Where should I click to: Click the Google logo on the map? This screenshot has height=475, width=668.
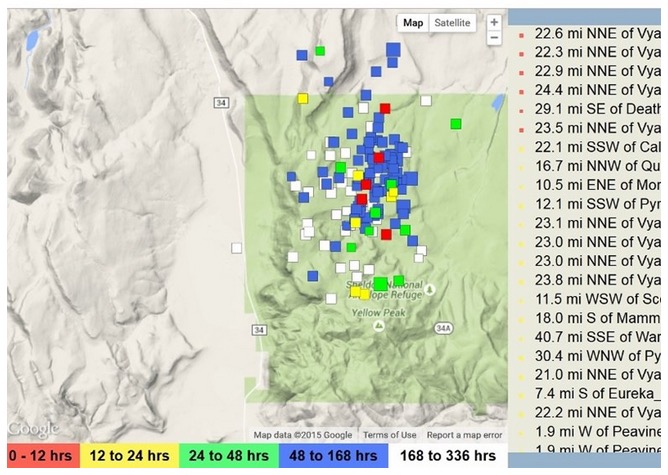[x=33, y=429]
